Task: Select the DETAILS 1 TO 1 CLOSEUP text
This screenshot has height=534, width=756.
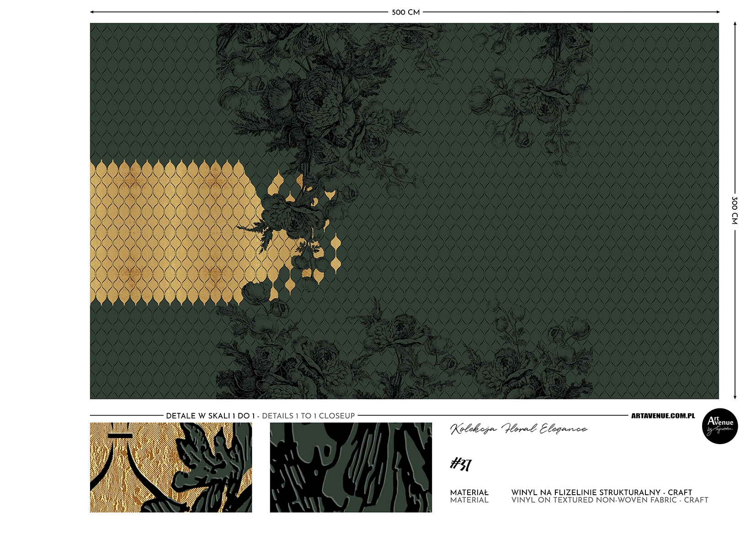Action: pyautogui.click(x=308, y=416)
